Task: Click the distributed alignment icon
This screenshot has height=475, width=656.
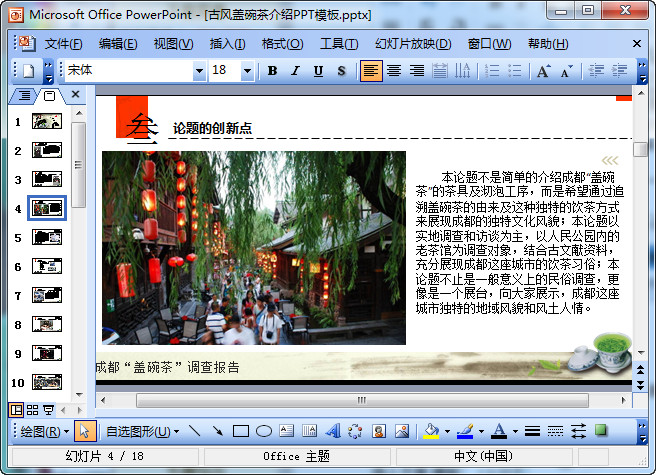Action: (x=439, y=71)
